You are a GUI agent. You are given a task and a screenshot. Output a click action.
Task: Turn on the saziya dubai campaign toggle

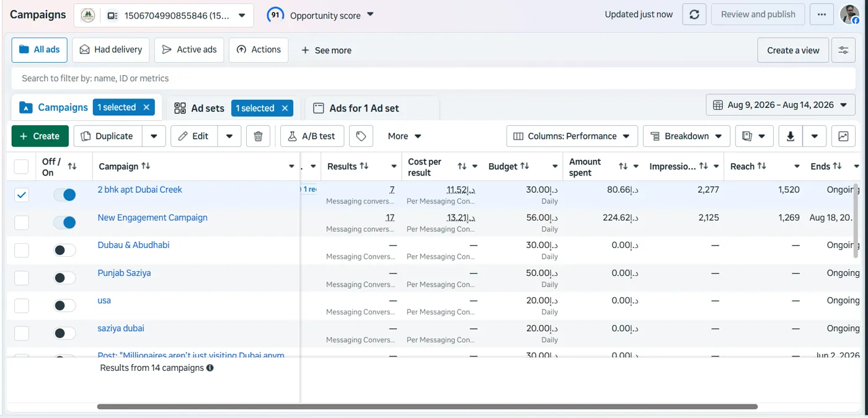pyautogui.click(x=64, y=334)
